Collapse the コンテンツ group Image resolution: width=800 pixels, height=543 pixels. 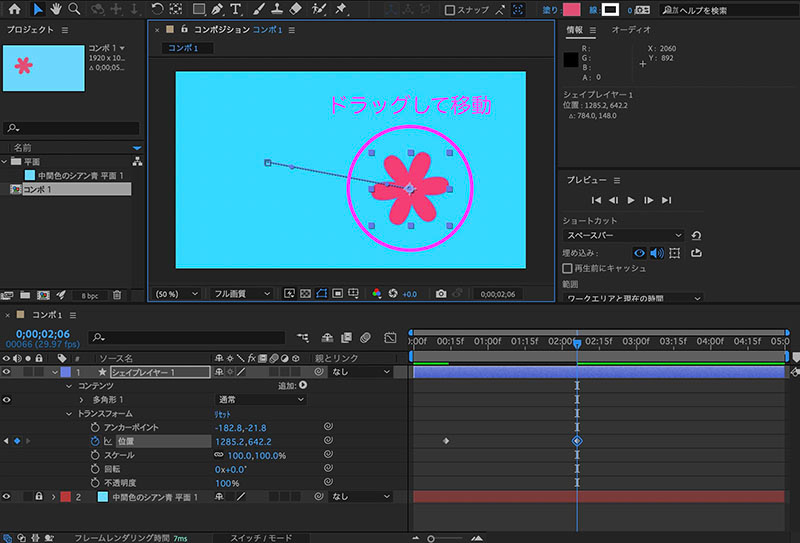tap(69, 386)
